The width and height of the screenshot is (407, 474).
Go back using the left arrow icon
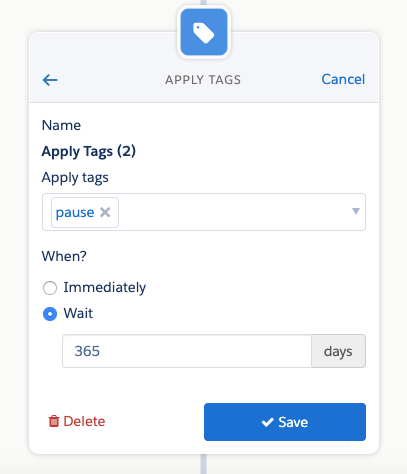(50, 80)
